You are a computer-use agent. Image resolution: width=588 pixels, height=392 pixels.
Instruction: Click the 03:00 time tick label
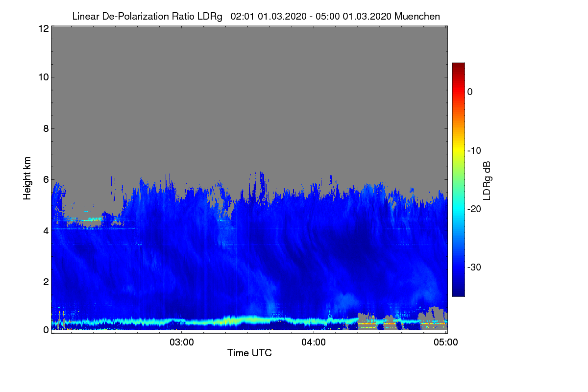(x=182, y=342)
